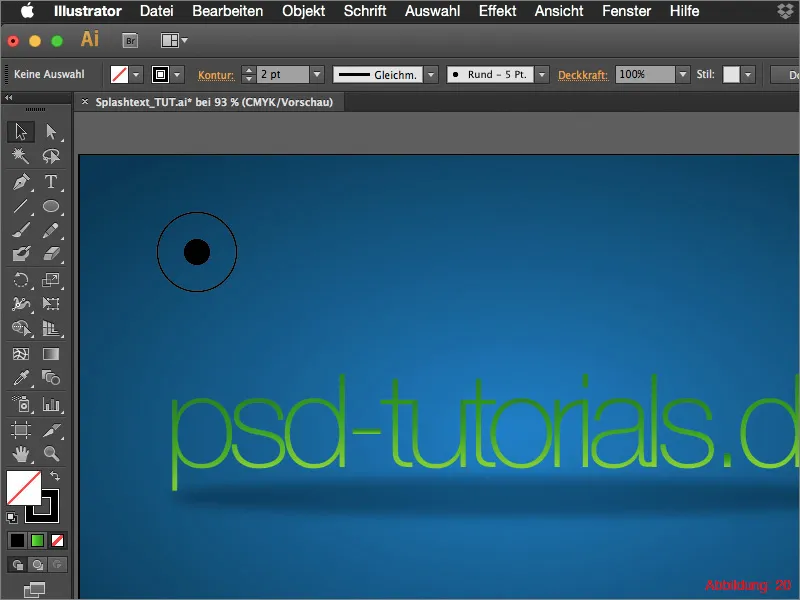Screen dimensions: 800x600
Task: Select the Width/Warp tool
Action: pyautogui.click(x=21, y=304)
